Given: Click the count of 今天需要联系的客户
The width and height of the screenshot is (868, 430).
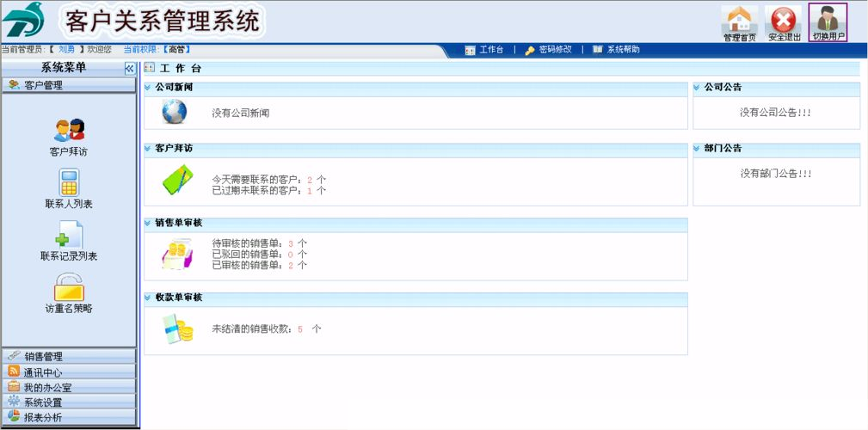Looking at the screenshot, I should [x=310, y=180].
